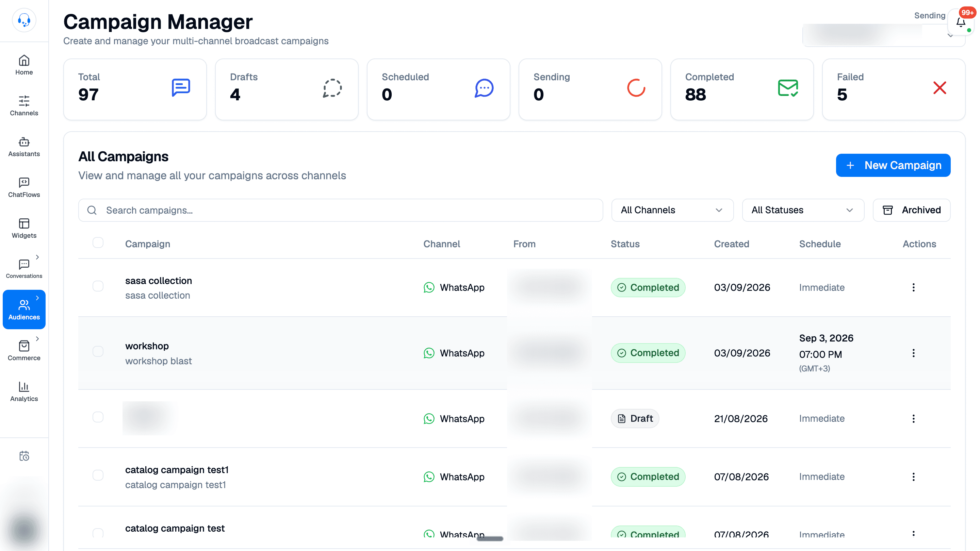This screenshot has height=551, width=980.
Task: Check the catalog campaign test checkbox
Action: coord(98,533)
